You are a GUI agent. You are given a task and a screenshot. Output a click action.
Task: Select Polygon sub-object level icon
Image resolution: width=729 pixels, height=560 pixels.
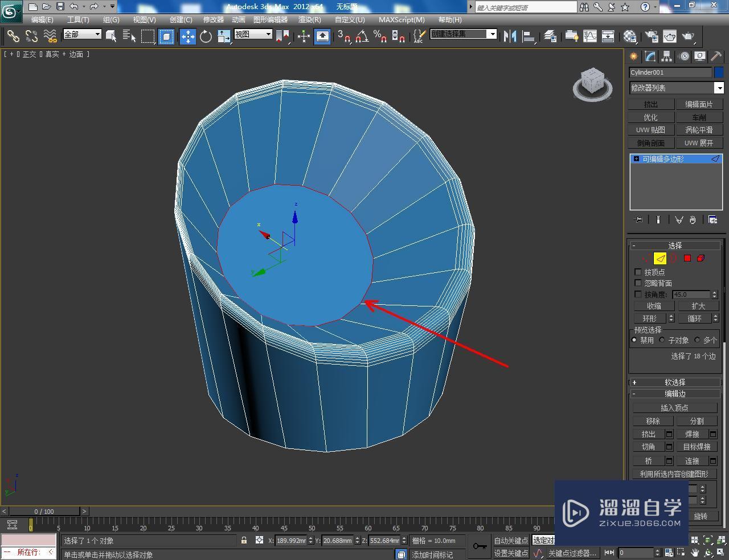[687, 259]
